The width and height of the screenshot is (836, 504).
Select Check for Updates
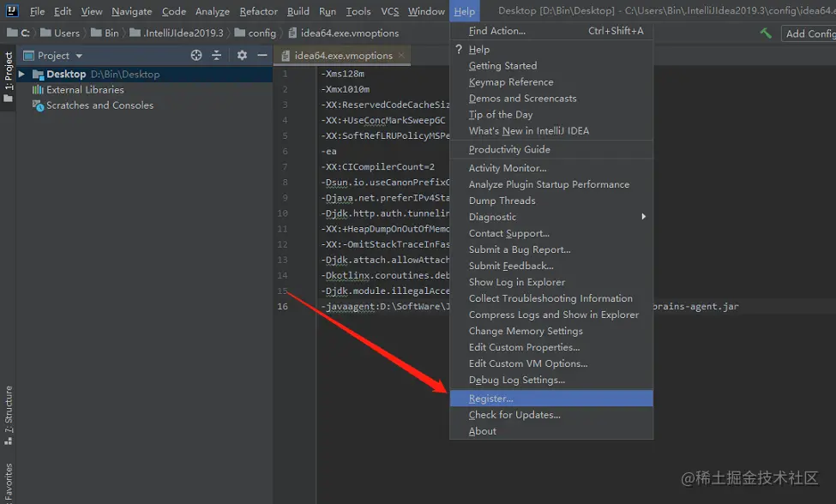point(551,415)
